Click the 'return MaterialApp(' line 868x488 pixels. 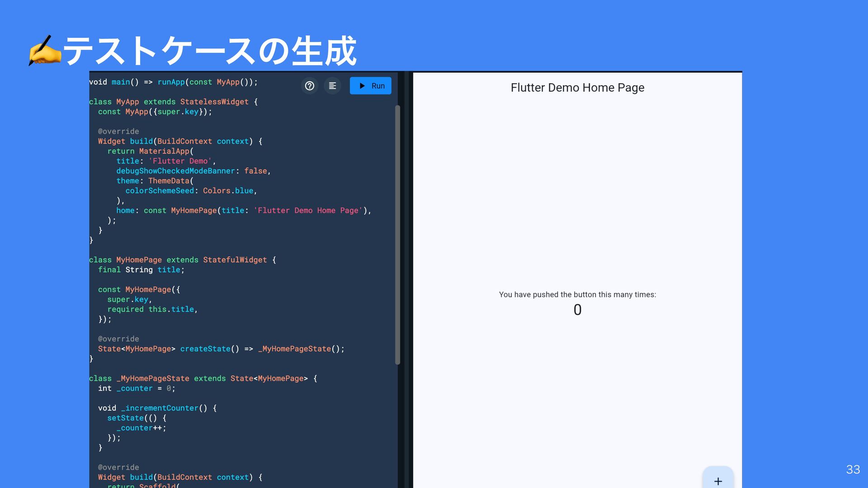150,151
